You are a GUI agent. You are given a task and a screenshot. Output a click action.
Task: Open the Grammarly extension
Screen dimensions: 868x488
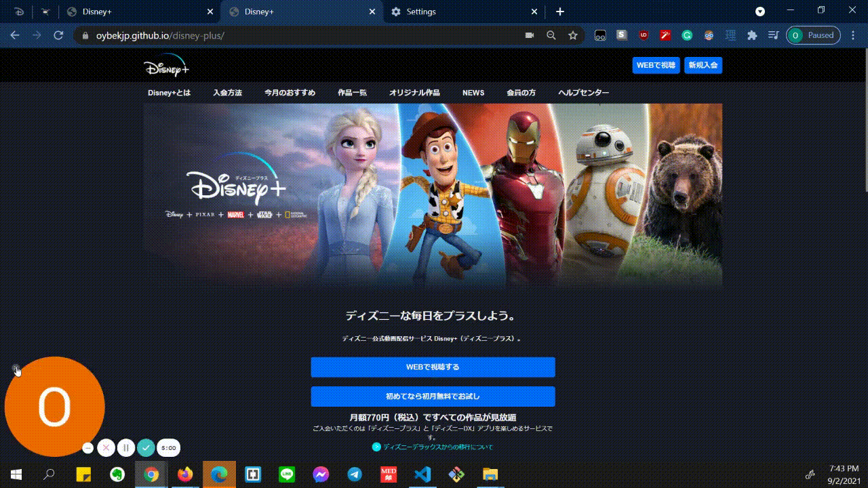pos(687,35)
